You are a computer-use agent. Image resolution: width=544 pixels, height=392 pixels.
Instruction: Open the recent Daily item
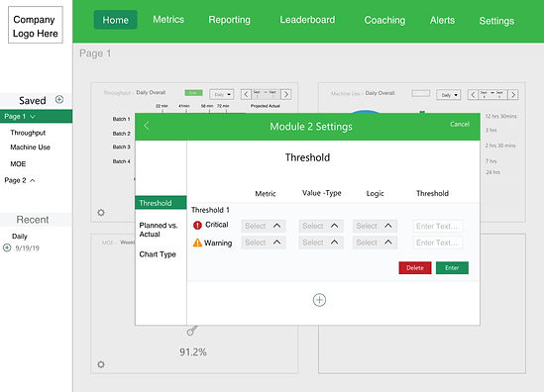click(20, 237)
